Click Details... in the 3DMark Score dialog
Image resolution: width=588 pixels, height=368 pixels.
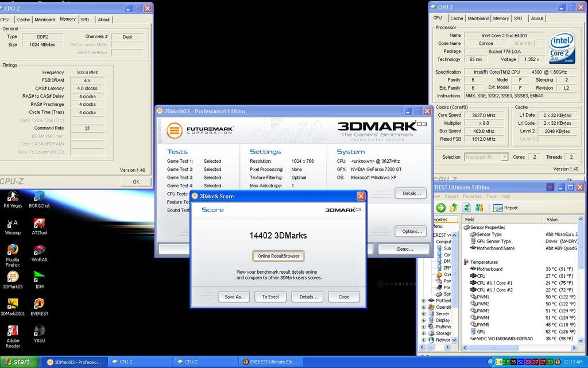coord(308,297)
